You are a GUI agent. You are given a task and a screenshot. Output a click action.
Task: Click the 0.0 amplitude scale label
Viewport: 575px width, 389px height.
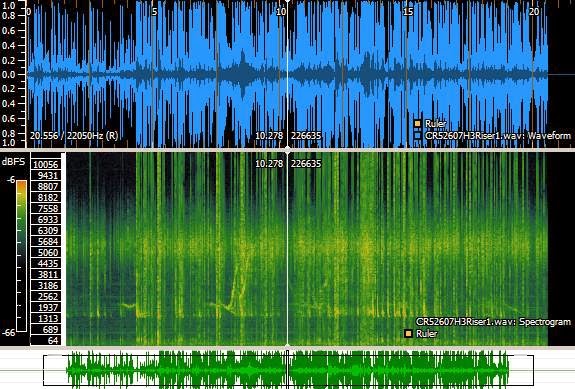[x=8, y=74]
